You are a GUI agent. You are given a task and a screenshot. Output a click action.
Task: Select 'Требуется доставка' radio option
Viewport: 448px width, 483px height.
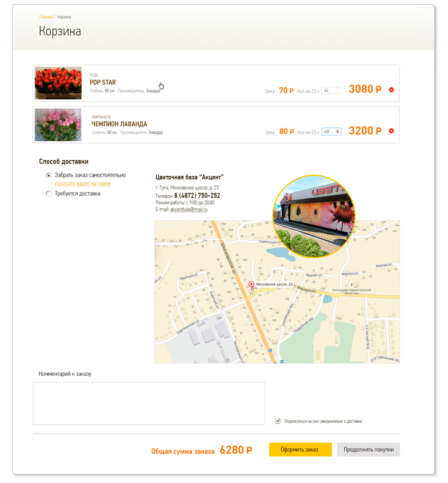coord(49,194)
